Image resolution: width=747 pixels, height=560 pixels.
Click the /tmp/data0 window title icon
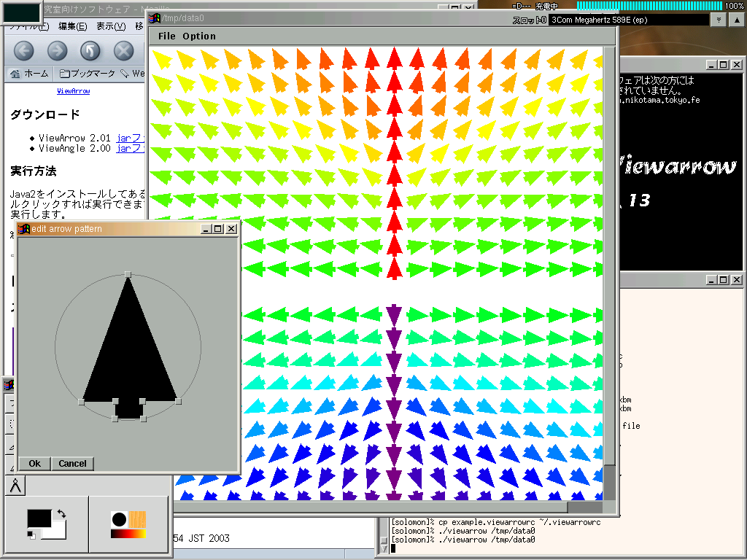tap(155, 18)
